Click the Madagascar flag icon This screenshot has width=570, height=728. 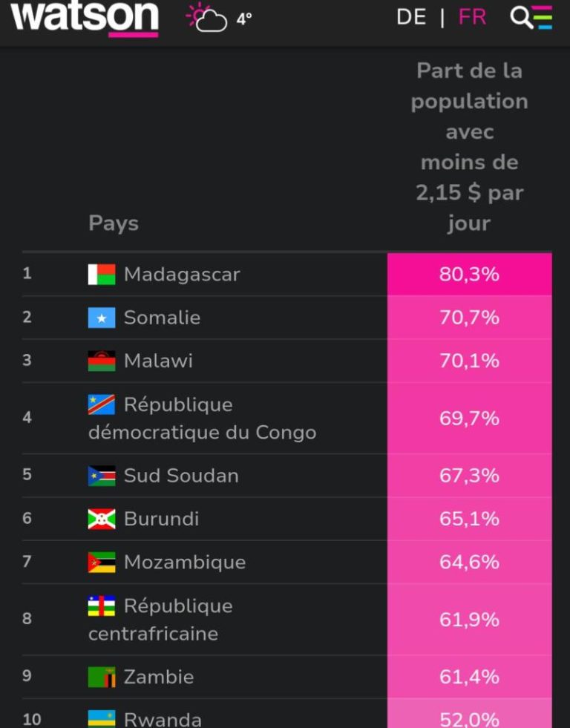[102, 275]
